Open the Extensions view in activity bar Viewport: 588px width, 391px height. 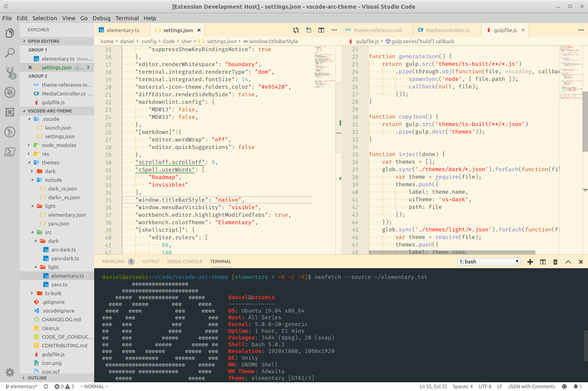tap(10, 112)
